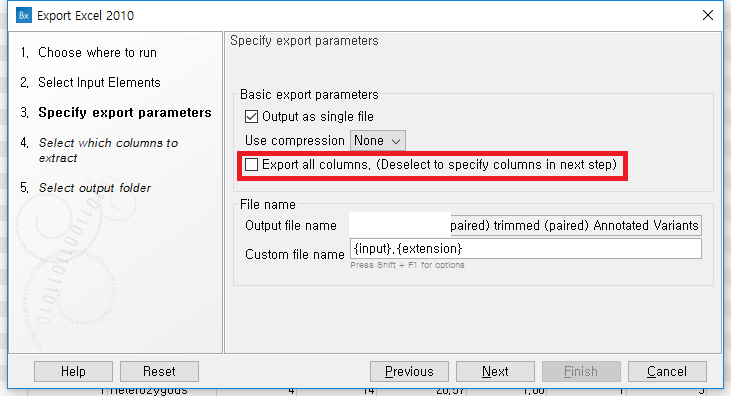Screen dimensions: 731x396
Task: Click the compression dropdown arrow chevron
Action: click(396, 141)
